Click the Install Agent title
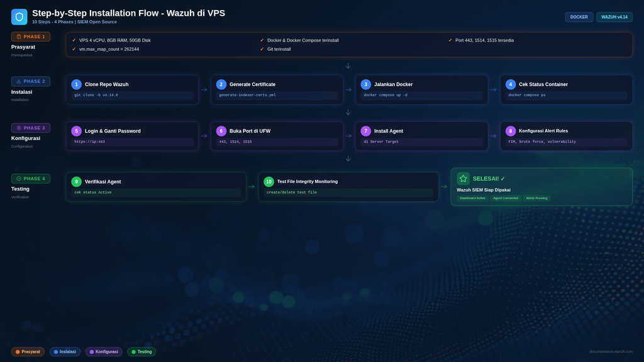 click(x=388, y=131)
